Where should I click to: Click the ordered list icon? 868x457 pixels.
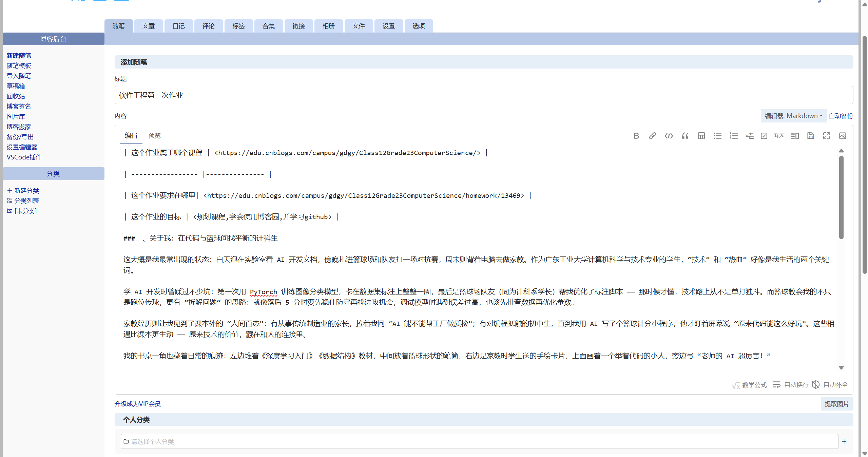734,136
